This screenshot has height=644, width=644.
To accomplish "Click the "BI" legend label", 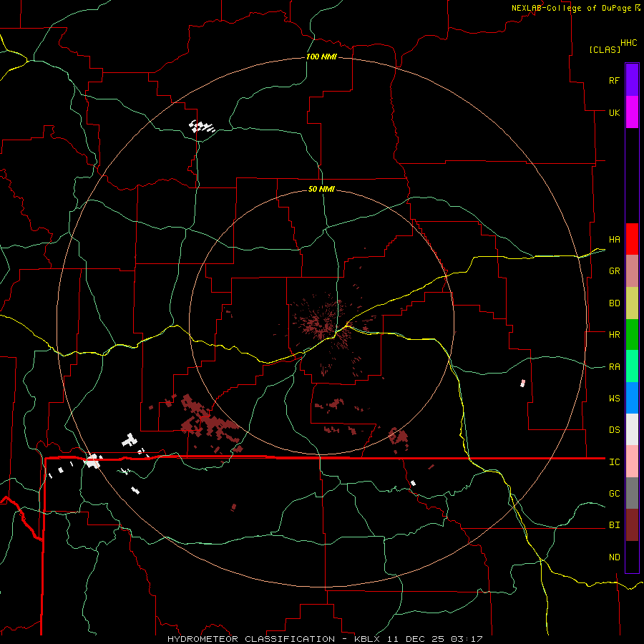I will coord(615,525).
